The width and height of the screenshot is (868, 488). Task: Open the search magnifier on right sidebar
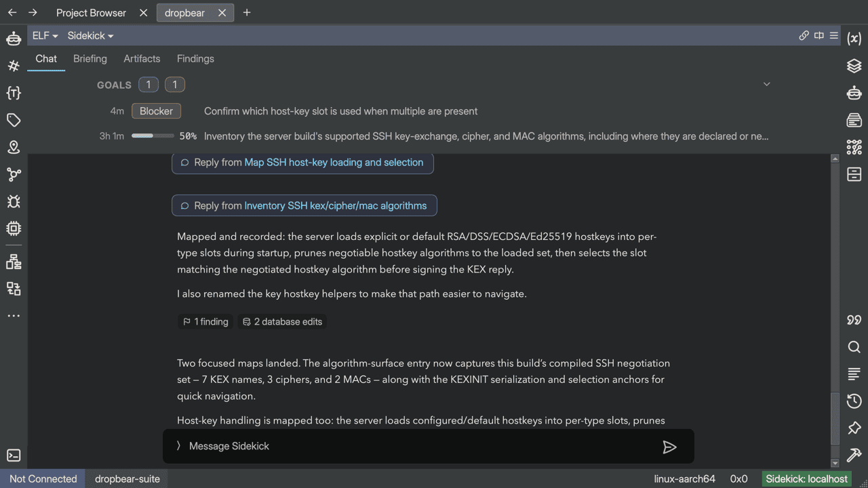click(x=854, y=347)
